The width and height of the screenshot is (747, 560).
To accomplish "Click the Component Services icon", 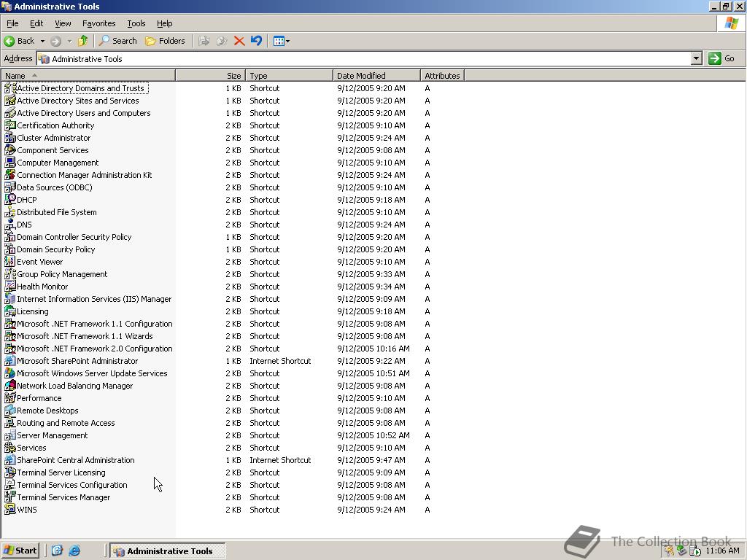I will click(9, 150).
